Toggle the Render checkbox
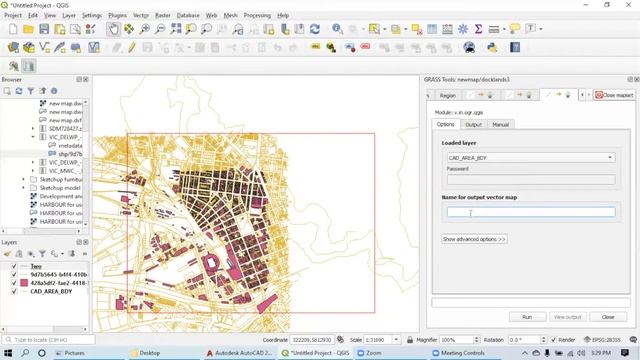Viewport: 640px width, 360px height. coord(553,340)
